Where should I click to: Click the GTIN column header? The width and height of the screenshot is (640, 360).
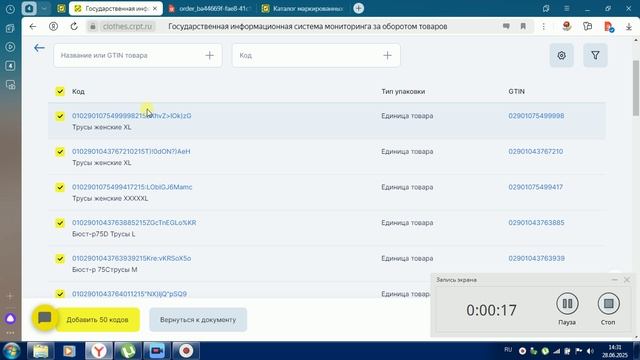516,91
